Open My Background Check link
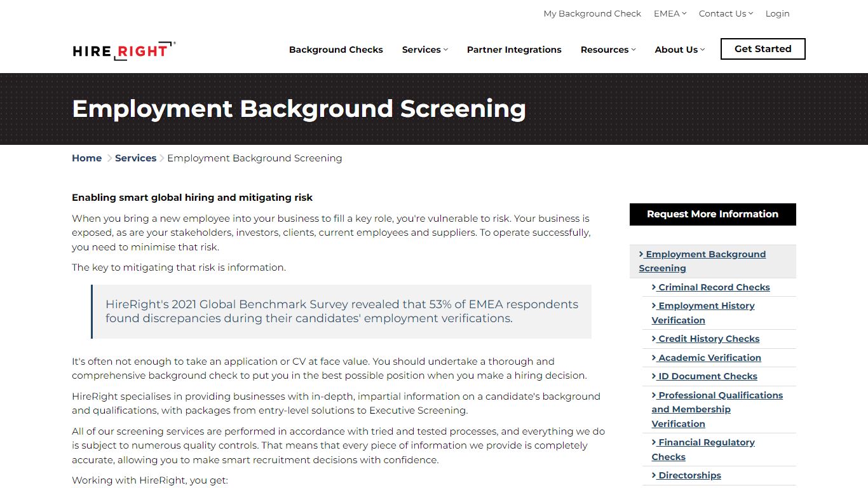This screenshot has width=868, height=488. (x=592, y=13)
